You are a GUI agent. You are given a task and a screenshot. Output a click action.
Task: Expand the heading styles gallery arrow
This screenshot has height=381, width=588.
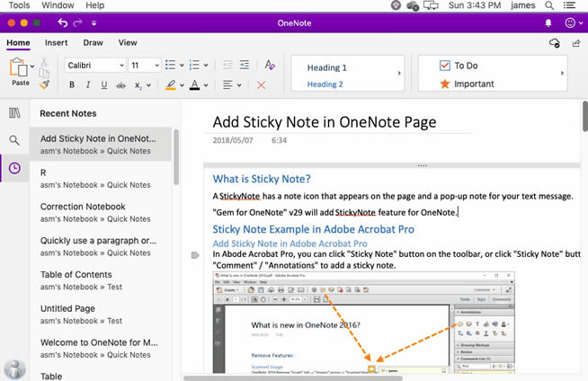[400, 75]
